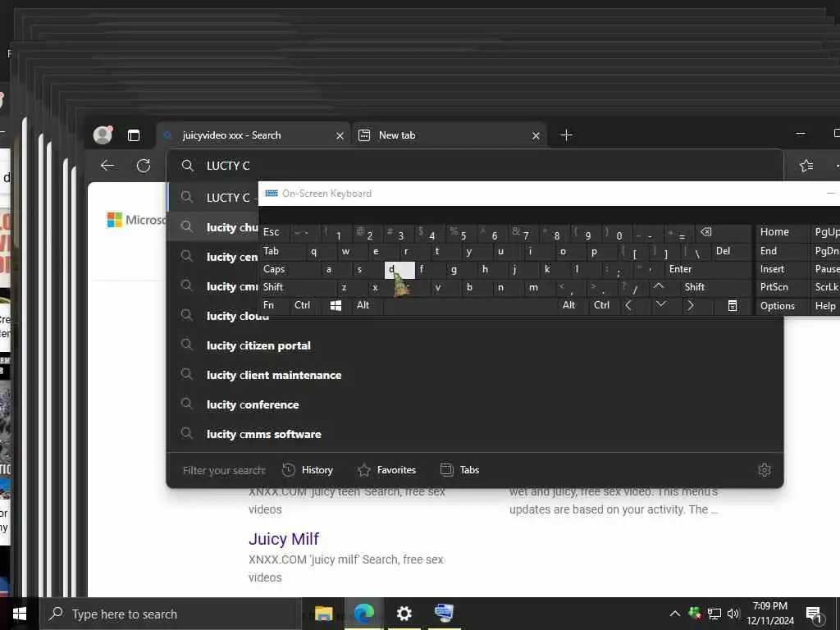Toggle the Insert key on On-Screen Keyboard
Image resolution: width=840 pixels, height=630 pixels.
pos(783,269)
